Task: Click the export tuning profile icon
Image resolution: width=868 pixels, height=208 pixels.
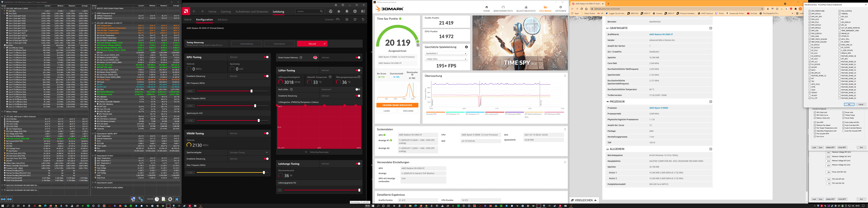Action: click(x=355, y=19)
